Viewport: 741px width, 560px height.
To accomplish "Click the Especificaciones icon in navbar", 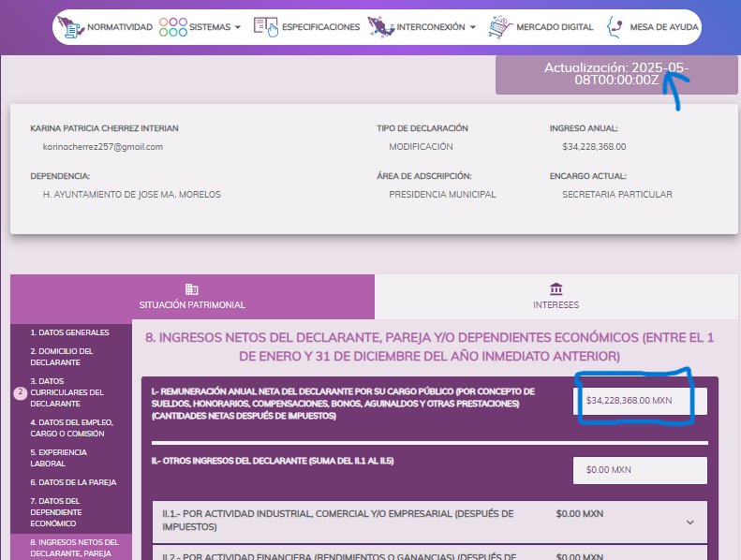I will 266,27.
